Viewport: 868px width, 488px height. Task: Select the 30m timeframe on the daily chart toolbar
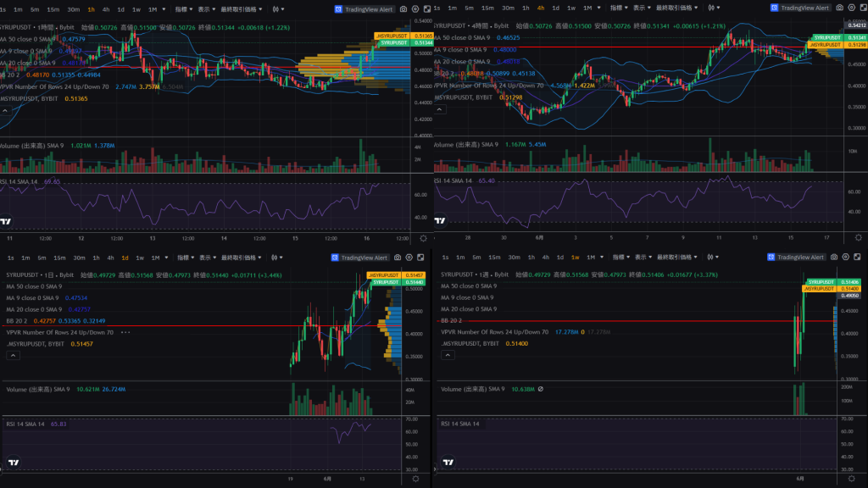pyautogui.click(x=79, y=258)
